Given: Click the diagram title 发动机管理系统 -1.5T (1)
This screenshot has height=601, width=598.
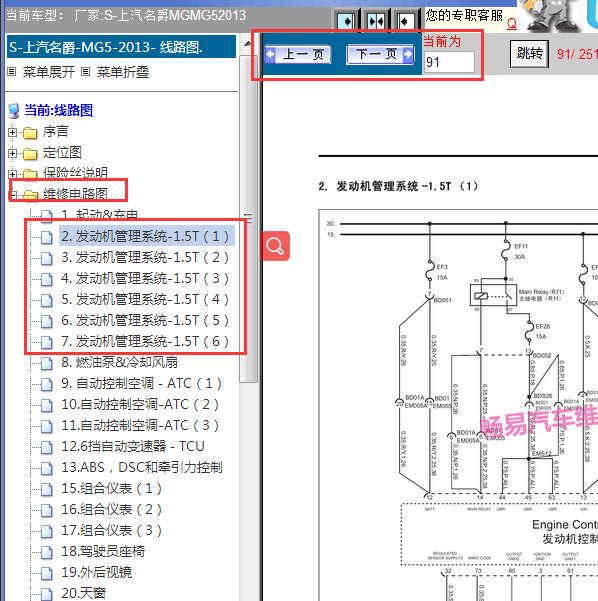Looking at the screenshot, I should pyautogui.click(x=407, y=186).
